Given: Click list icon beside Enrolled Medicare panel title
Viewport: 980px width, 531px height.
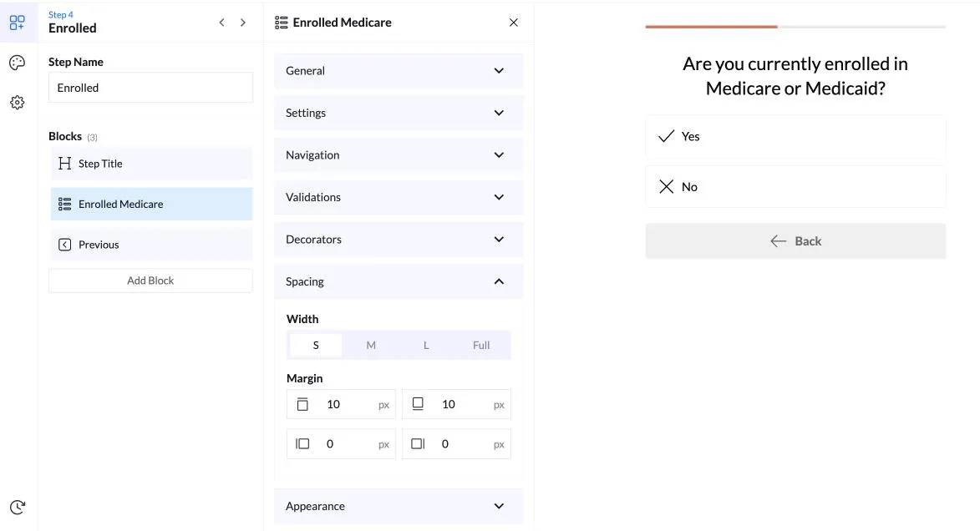Looking at the screenshot, I should [x=282, y=23].
